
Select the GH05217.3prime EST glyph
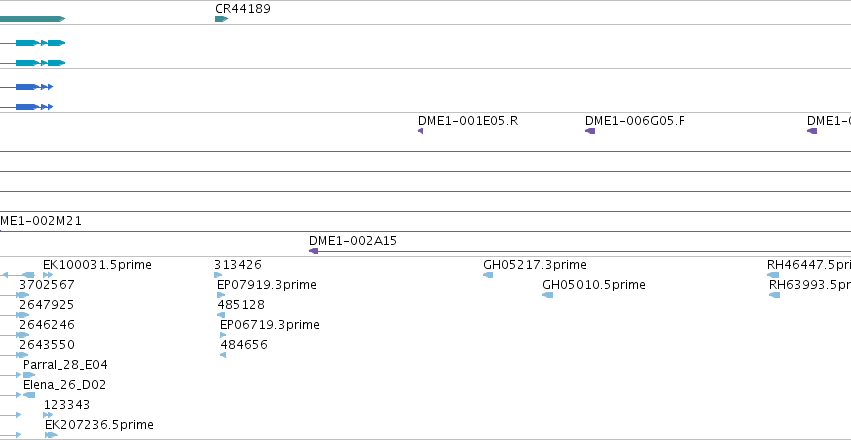pyautogui.click(x=488, y=275)
